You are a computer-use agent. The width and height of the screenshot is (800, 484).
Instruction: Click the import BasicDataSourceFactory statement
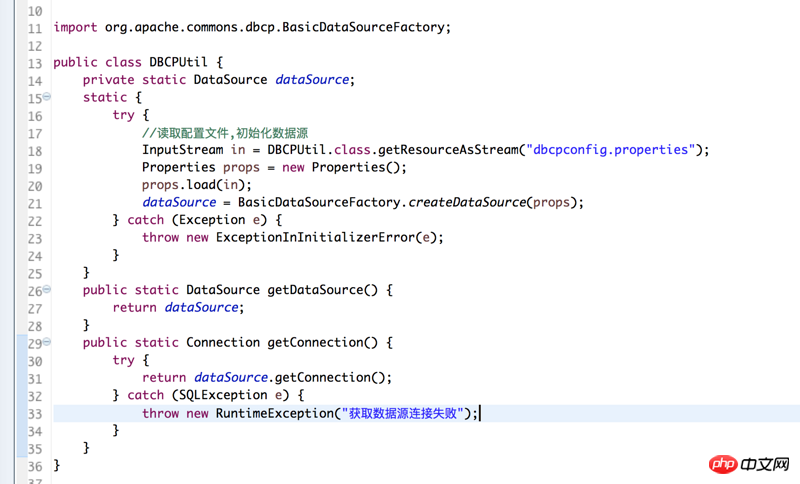coord(252,27)
